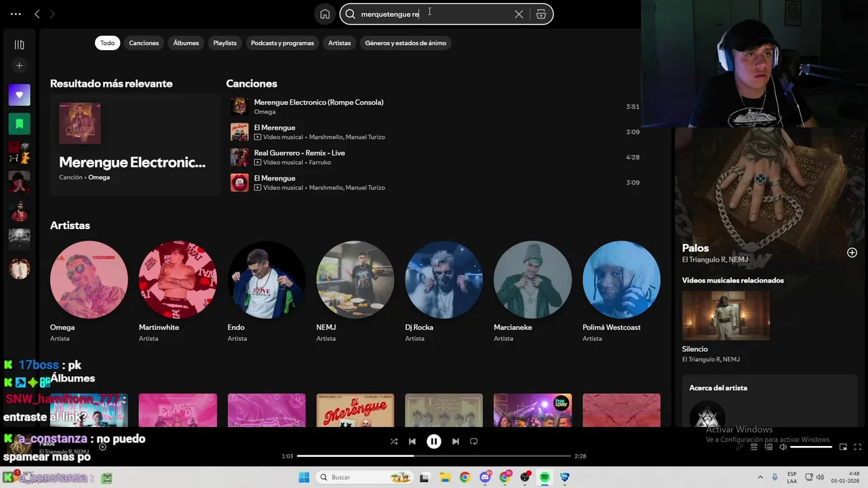Go forward with the right arrow
Screen dimensions: 868x488
point(52,14)
